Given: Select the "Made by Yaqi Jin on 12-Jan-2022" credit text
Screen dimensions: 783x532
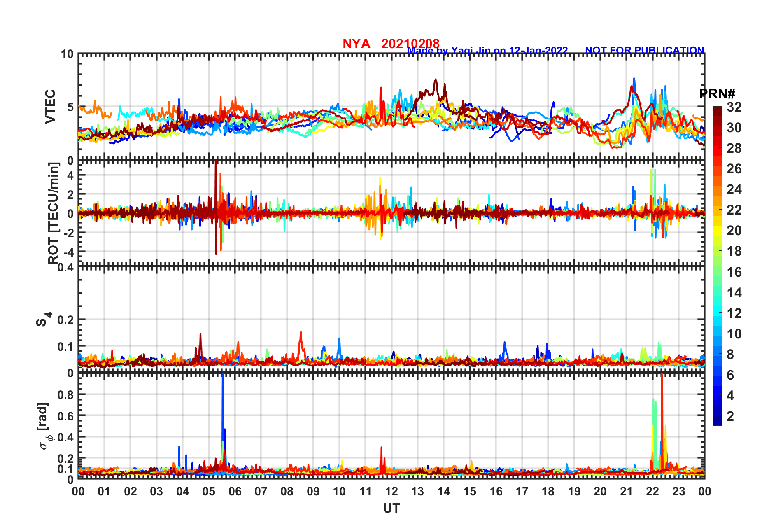Looking at the screenshot, I should (x=487, y=51).
